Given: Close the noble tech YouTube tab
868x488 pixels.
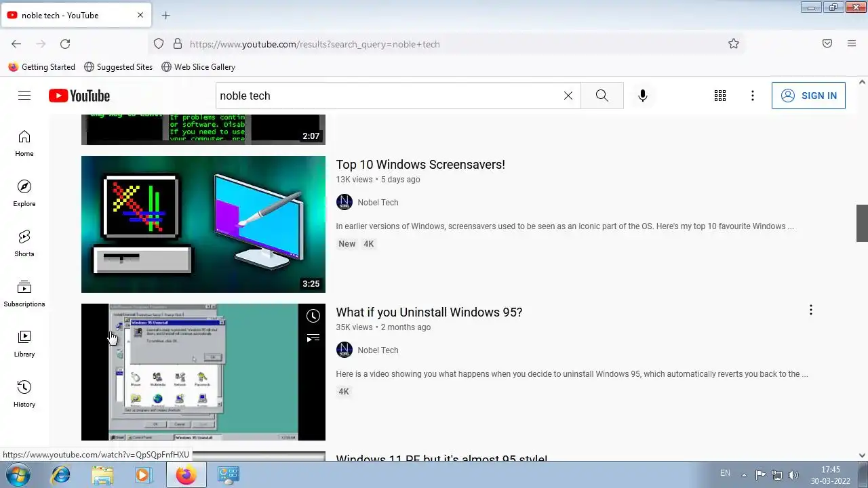Looking at the screenshot, I should pos(140,15).
